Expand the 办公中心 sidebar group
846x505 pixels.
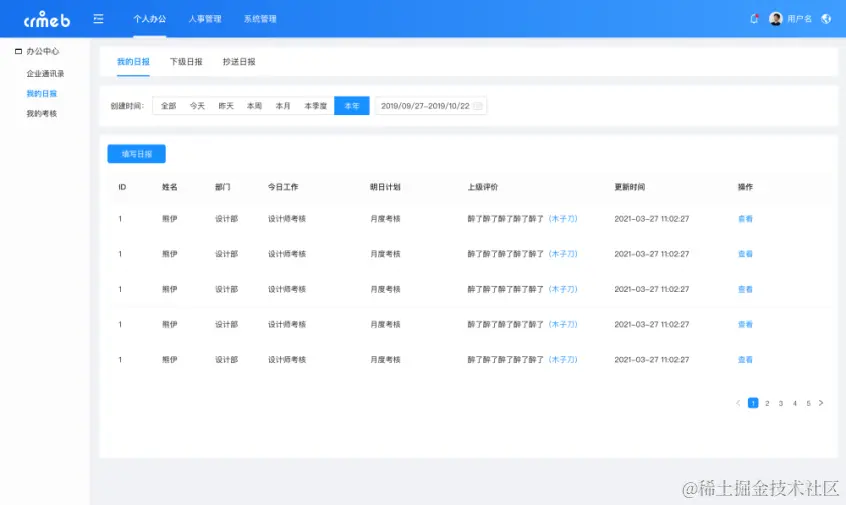pos(43,51)
